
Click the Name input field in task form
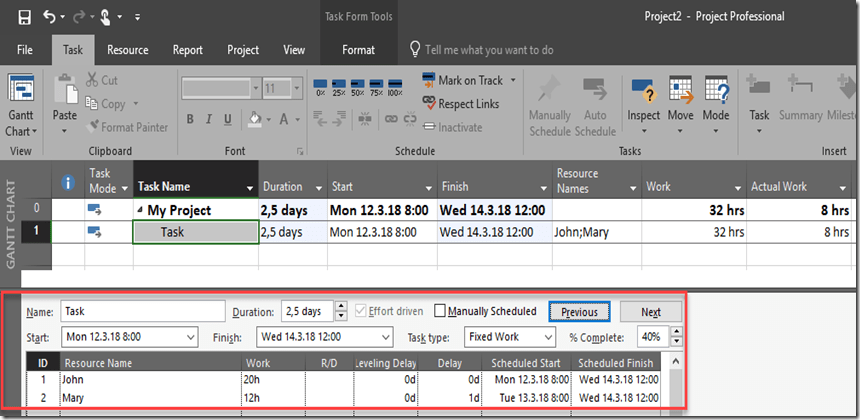tap(142, 311)
